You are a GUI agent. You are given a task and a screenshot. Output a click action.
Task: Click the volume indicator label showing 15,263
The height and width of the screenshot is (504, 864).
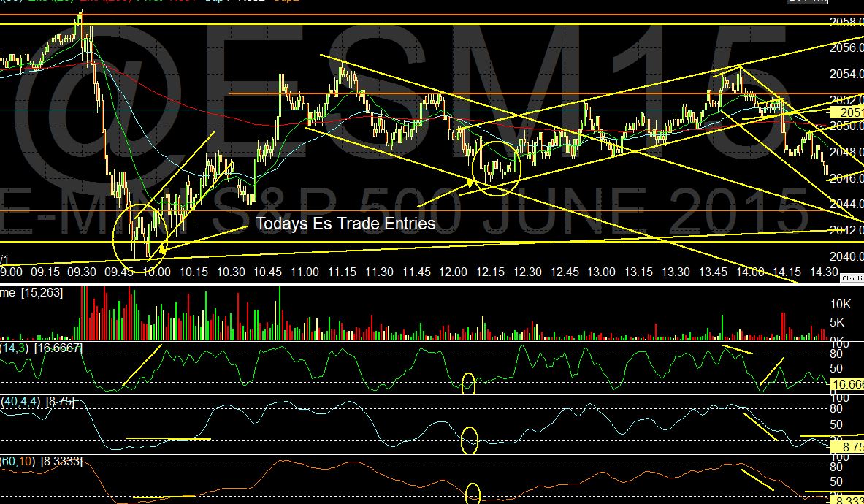pos(42,292)
